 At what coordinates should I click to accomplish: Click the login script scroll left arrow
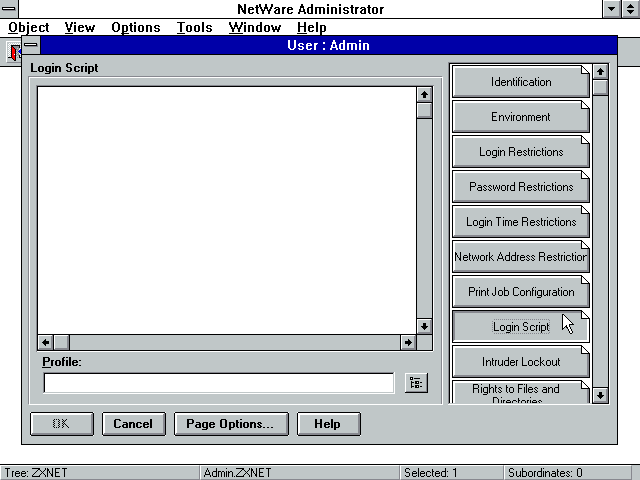click(46, 342)
